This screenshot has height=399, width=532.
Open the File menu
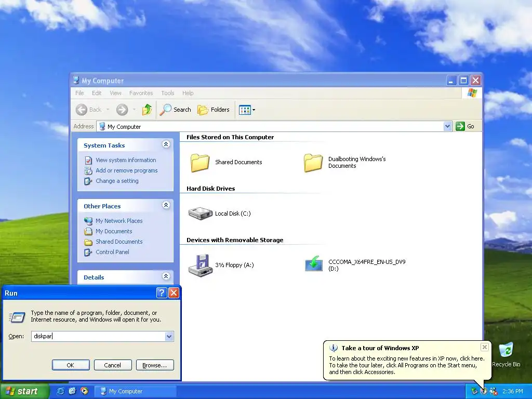[79, 93]
